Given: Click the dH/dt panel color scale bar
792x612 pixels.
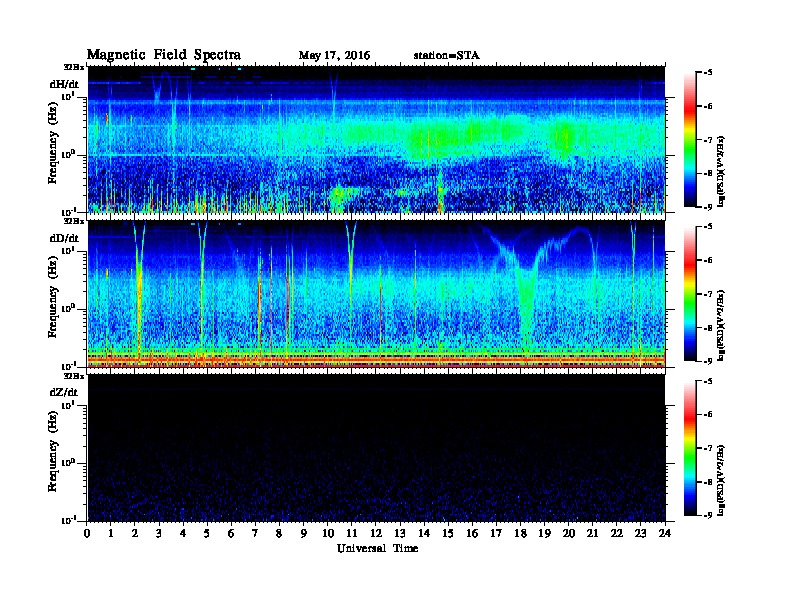Looking at the screenshot, I should [689, 139].
